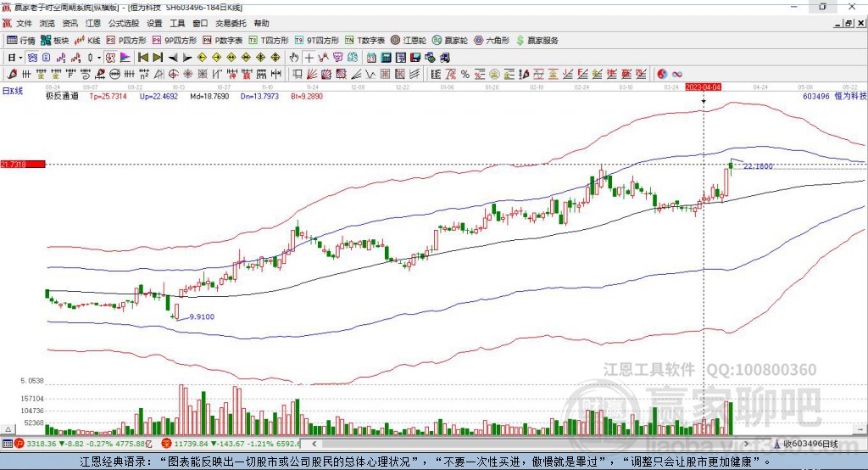Toggle the blue knot pattern icon
The image size is (868, 470).
[x=32, y=58]
